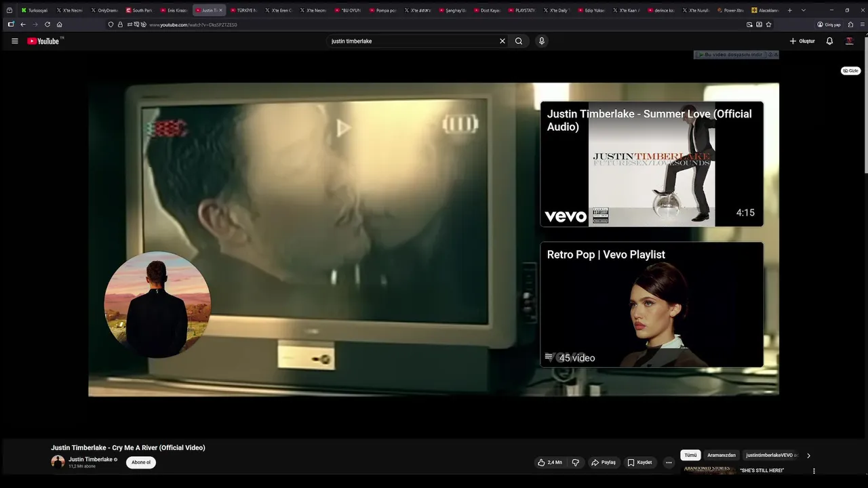Screen dimensions: 868x488
Task: Show more filter chips with right arrow
Action: [808, 455]
